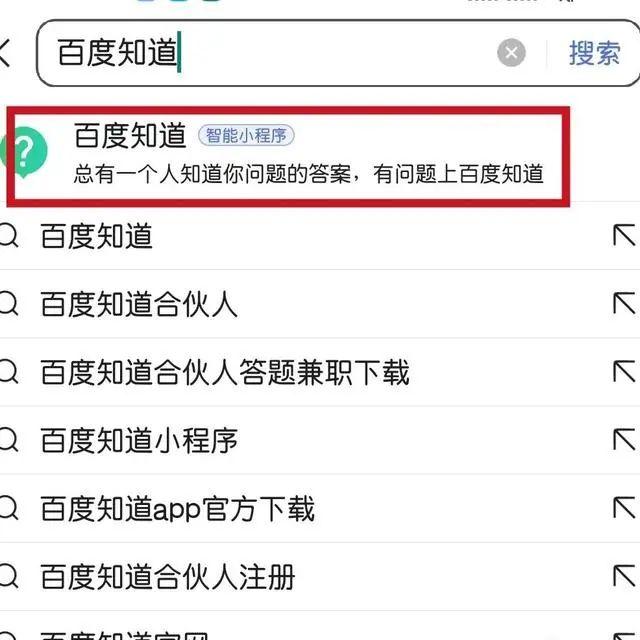Open the 百度知道 green question mark icon

tap(24, 152)
